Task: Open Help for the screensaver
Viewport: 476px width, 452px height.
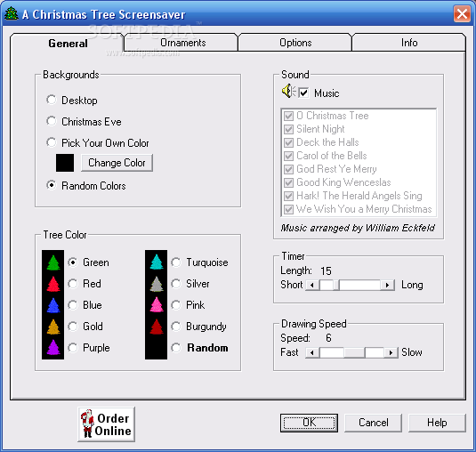Action: click(437, 423)
